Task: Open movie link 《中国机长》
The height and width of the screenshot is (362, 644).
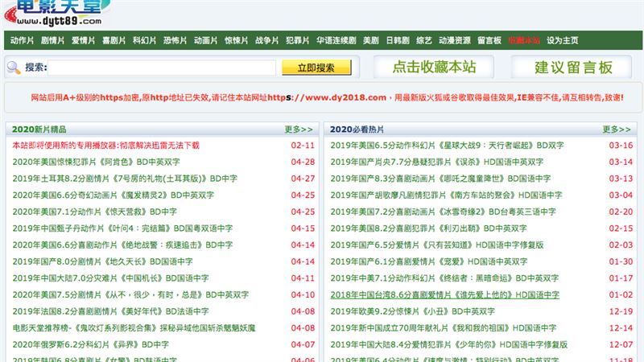Action: click(x=110, y=278)
